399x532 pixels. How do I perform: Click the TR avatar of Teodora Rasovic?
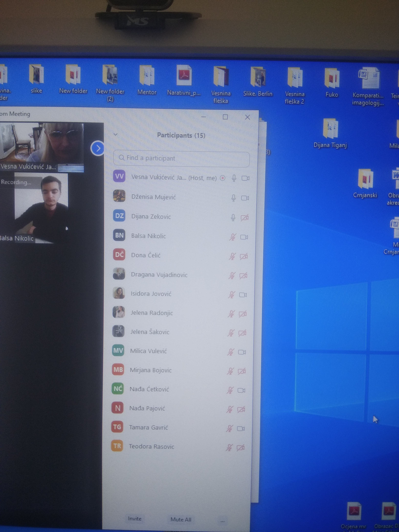point(117,445)
